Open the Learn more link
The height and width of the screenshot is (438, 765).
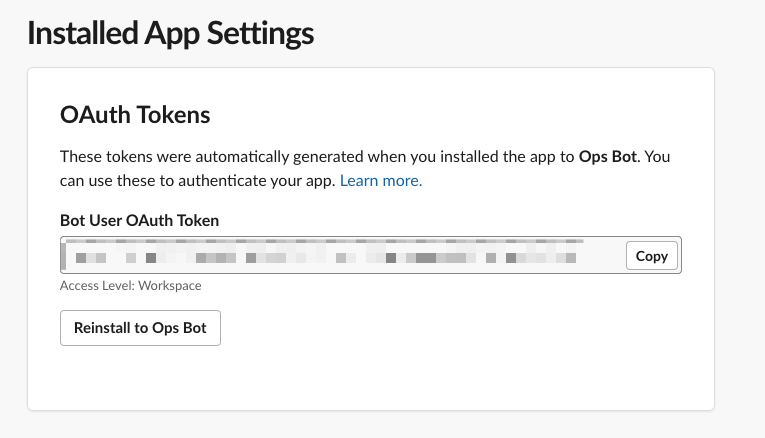click(381, 180)
